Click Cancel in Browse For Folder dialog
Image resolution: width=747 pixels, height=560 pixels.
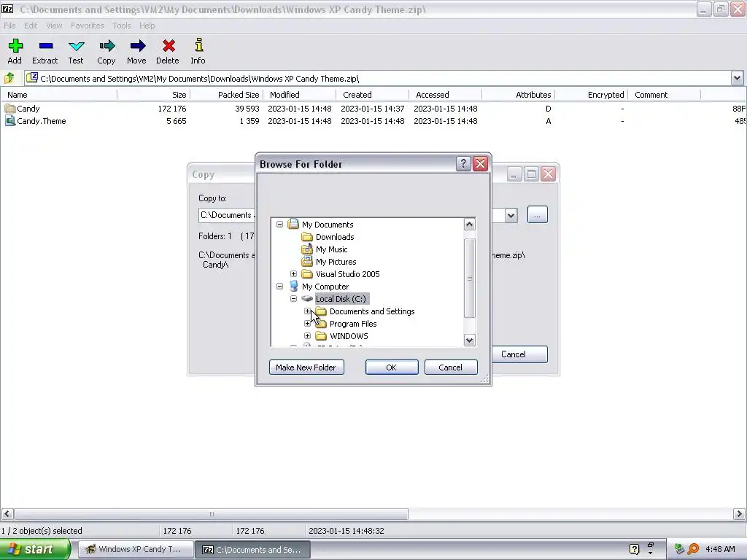451,367
